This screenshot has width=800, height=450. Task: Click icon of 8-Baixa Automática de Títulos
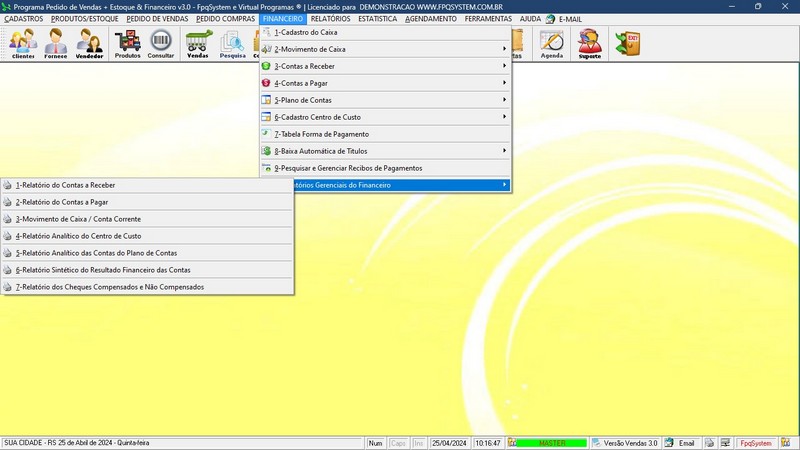[266, 151]
